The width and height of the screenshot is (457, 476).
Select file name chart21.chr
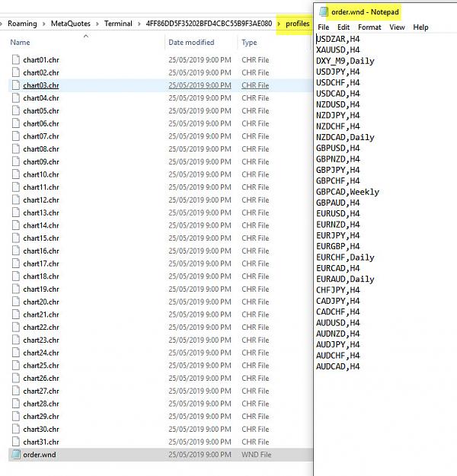(x=41, y=315)
